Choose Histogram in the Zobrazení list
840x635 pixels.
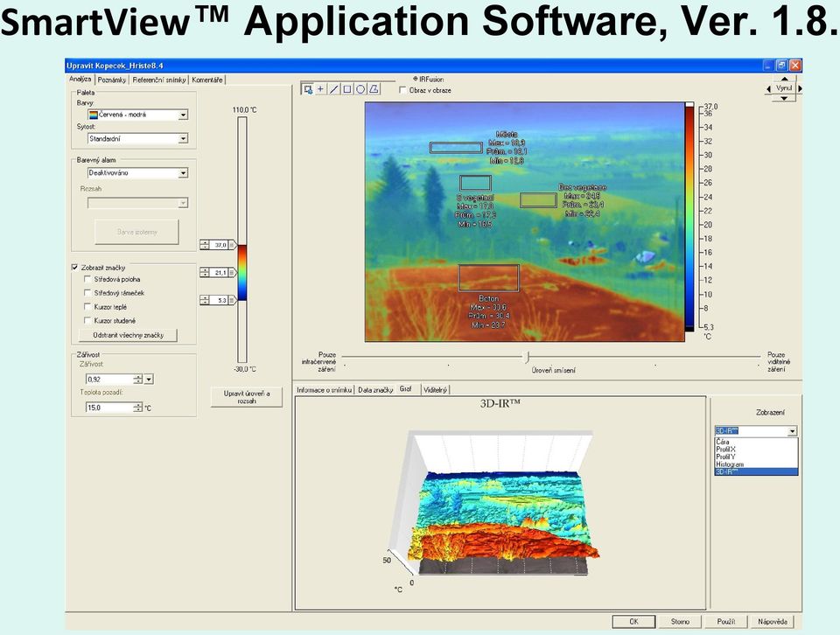pyautogui.click(x=756, y=464)
